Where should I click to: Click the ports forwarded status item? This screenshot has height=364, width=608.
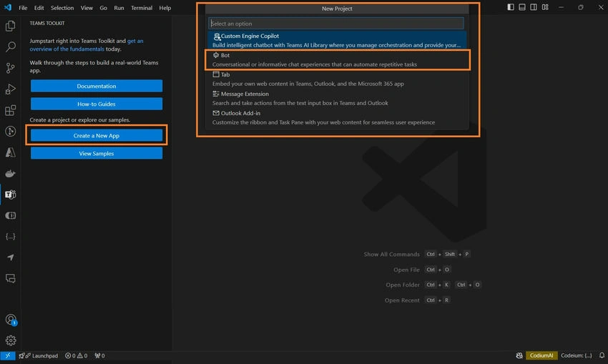click(x=99, y=355)
